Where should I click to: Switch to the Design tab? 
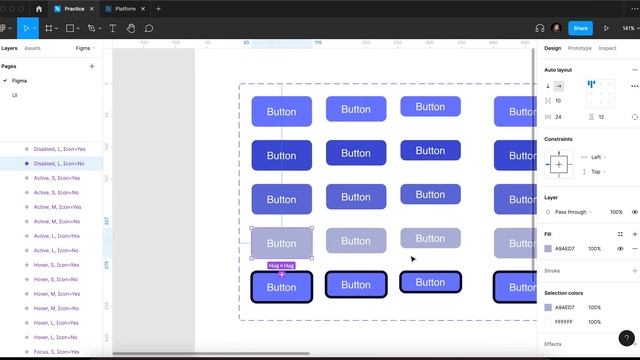(x=552, y=48)
